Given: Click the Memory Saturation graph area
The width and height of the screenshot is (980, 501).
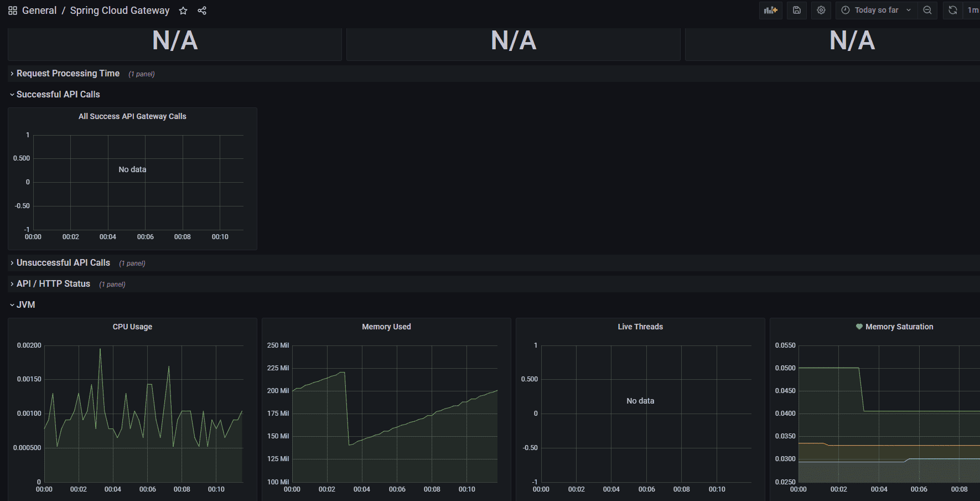Looking at the screenshot, I should [x=889, y=414].
